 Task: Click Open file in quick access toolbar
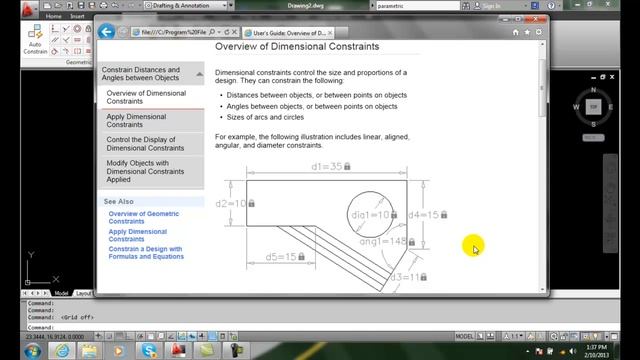click(58, 6)
